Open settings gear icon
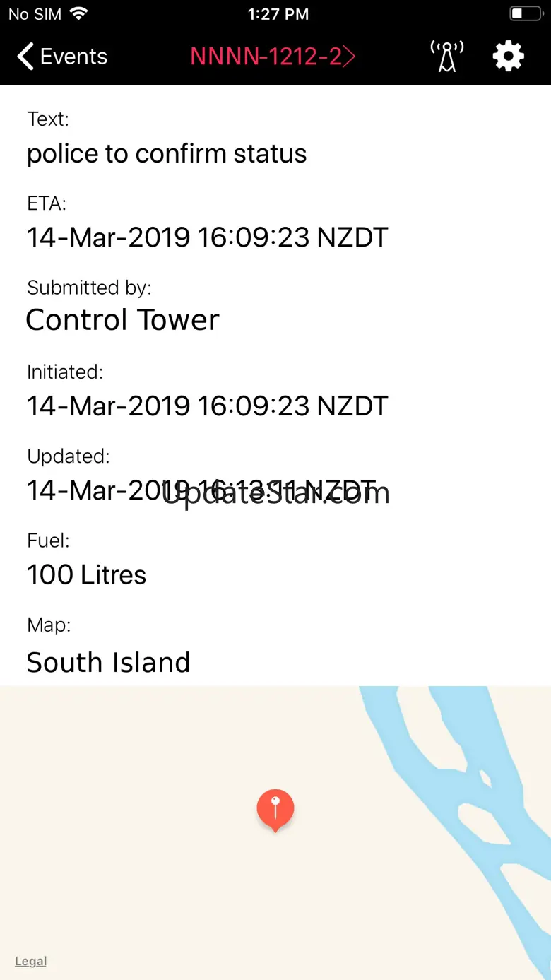 tap(508, 57)
